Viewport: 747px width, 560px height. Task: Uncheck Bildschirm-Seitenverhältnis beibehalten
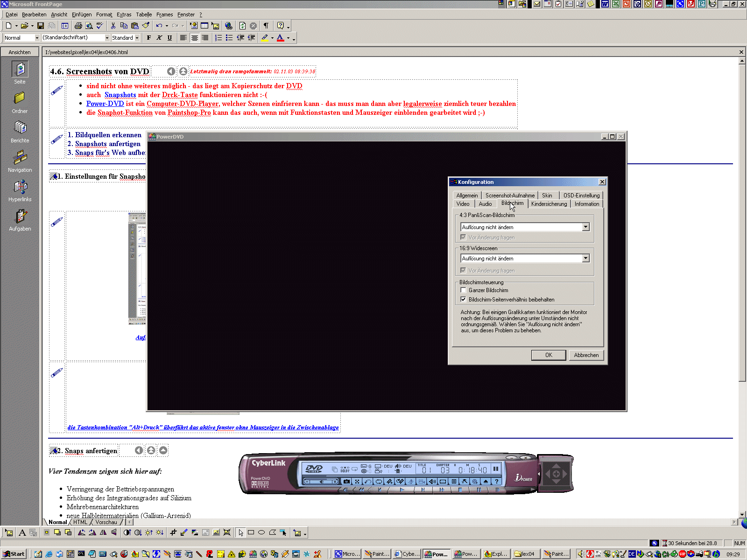click(x=463, y=300)
